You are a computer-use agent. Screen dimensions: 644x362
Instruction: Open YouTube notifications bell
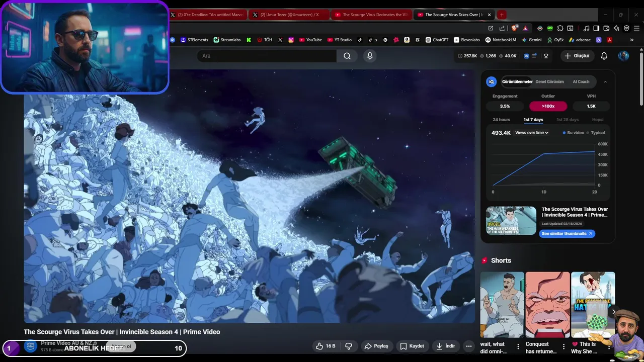pyautogui.click(x=604, y=56)
